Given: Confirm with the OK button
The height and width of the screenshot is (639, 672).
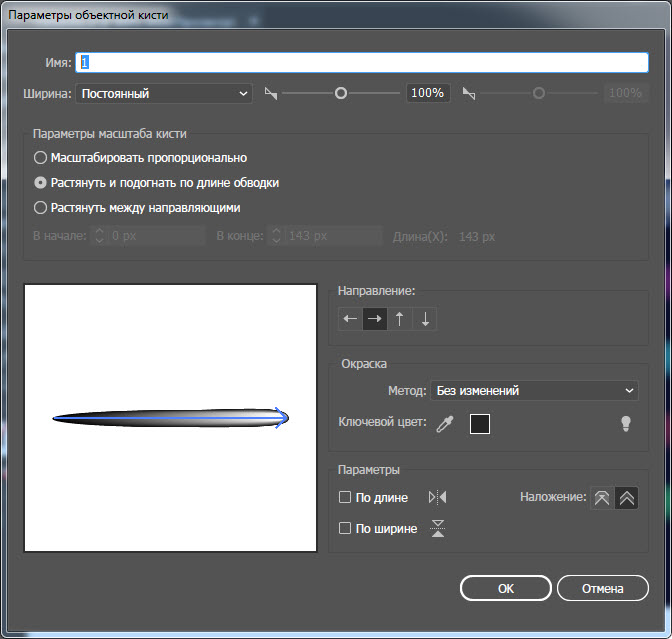Looking at the screenshot, I should (x=506, y=588).
